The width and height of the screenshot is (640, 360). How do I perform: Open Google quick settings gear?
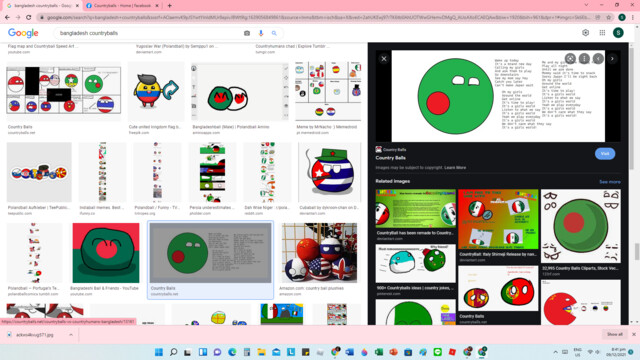click(585, 33)
